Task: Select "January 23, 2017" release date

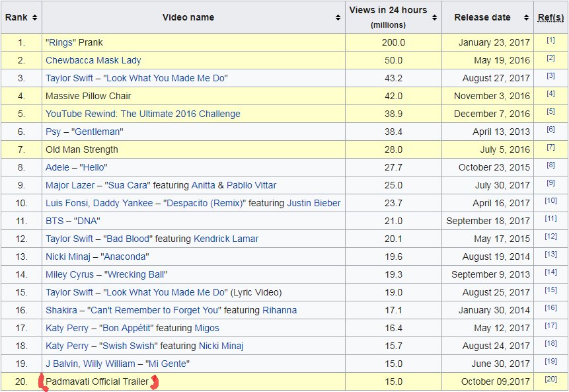Action: tap(494, 42)
